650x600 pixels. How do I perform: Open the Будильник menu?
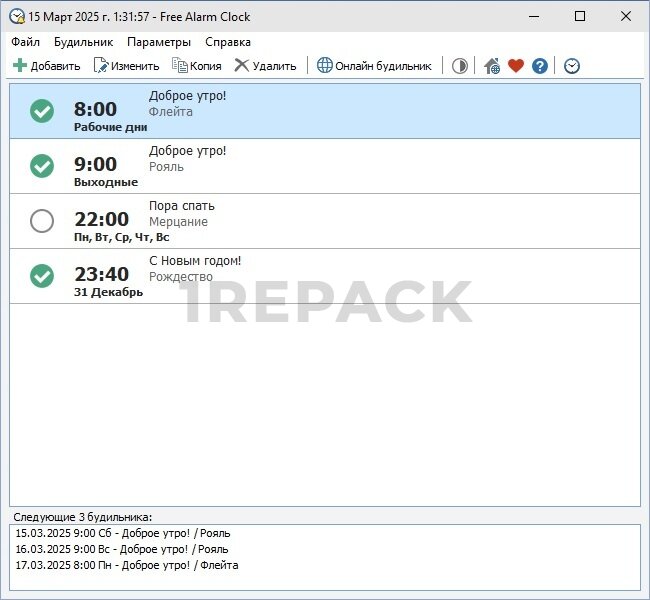point(84,42)
